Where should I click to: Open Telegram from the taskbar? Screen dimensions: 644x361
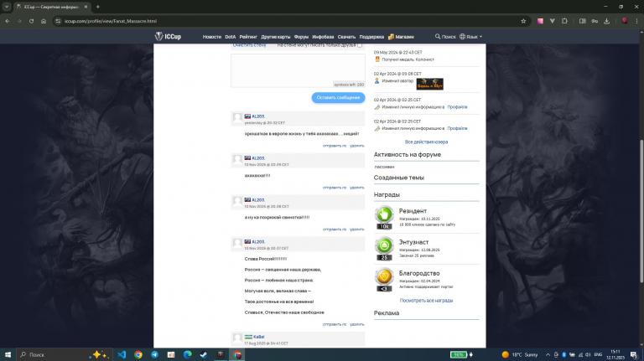154,354
